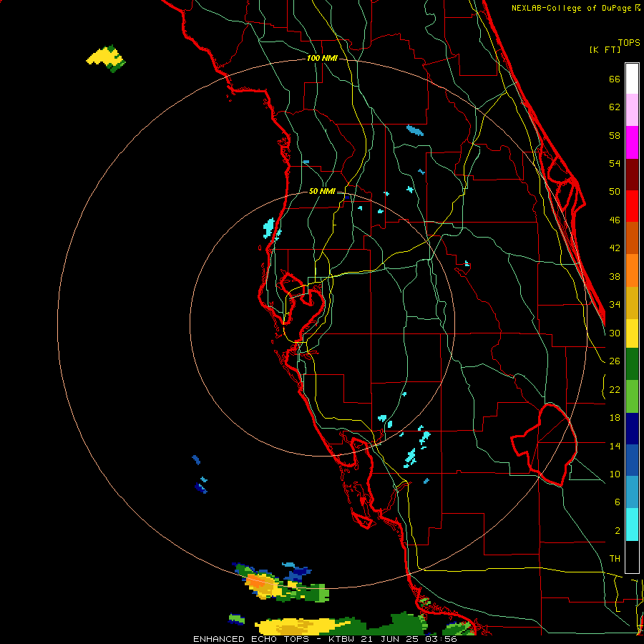The image size is (644, 644).
Task: Click legend value 6
Action: [617, 502]
